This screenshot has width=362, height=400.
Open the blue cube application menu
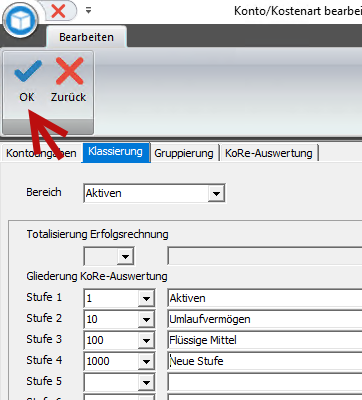coord(20,21)
